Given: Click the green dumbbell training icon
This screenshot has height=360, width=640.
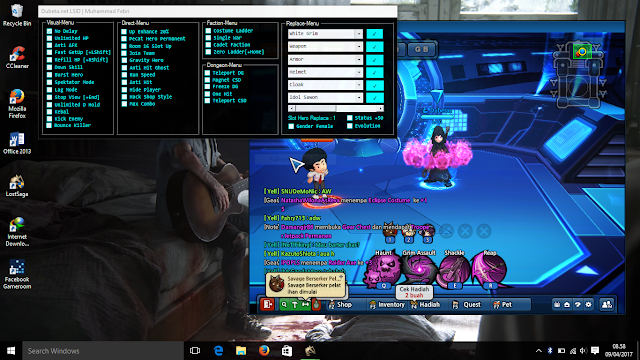Looking at the screenshot, I should pos(305,304).
